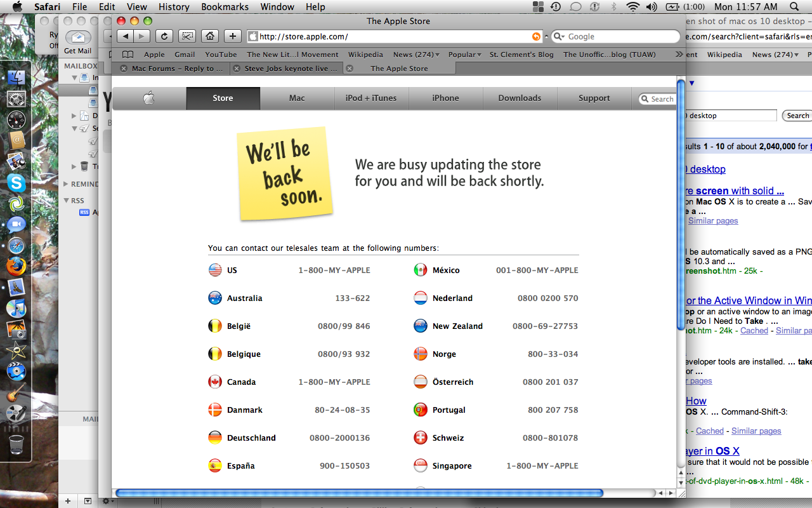Open Address Book in the Dock
Image resolution: width=812 pixels, height=508 pixels.
[16, 140]
